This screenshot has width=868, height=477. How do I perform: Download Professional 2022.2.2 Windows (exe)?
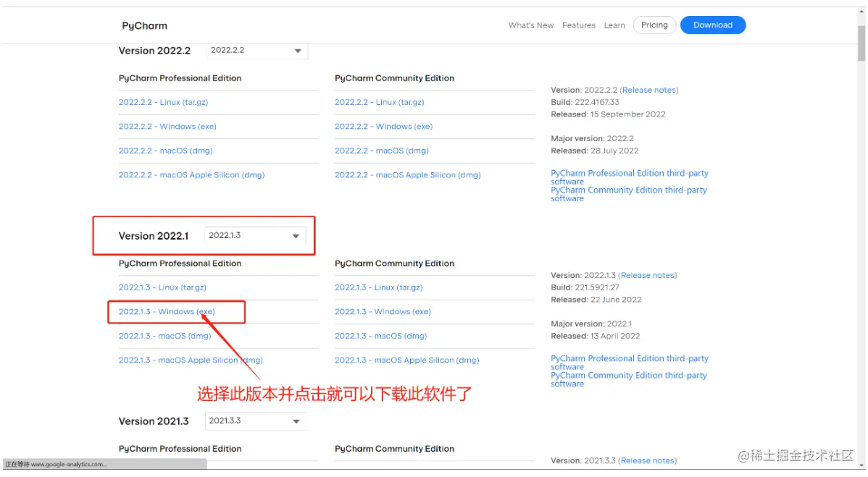coord(167,127)
